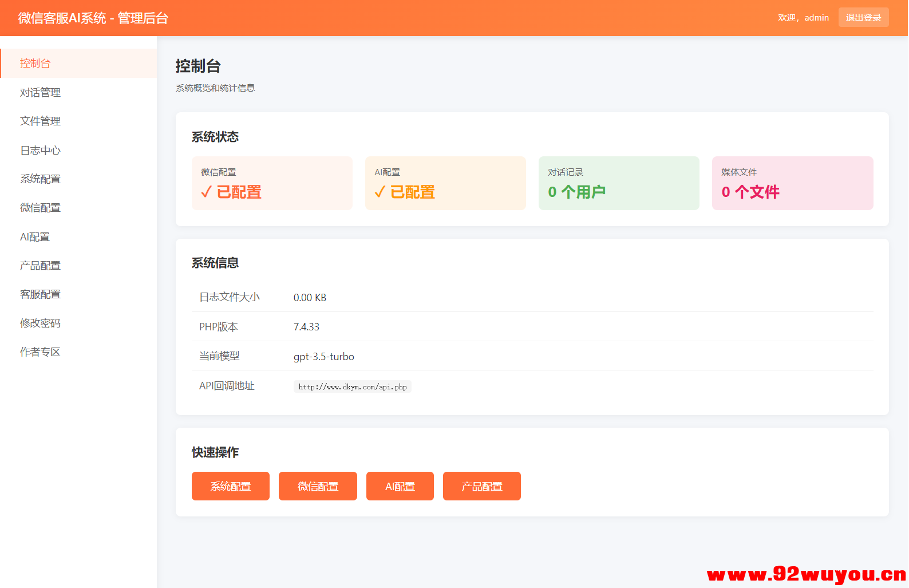909x588 pixels.
Task: Select 修改密码 in the sidebar
Action: click(40, 323)
